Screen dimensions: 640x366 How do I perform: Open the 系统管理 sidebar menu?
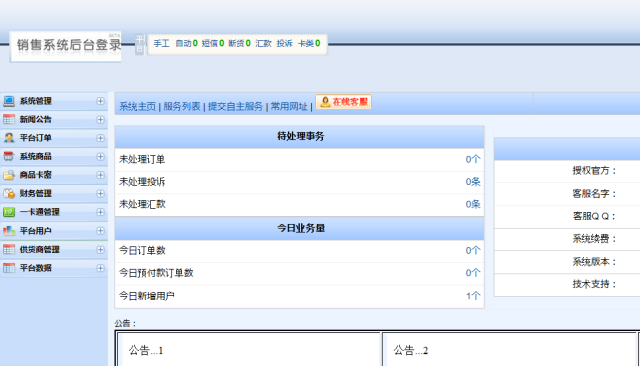(54, 101)
